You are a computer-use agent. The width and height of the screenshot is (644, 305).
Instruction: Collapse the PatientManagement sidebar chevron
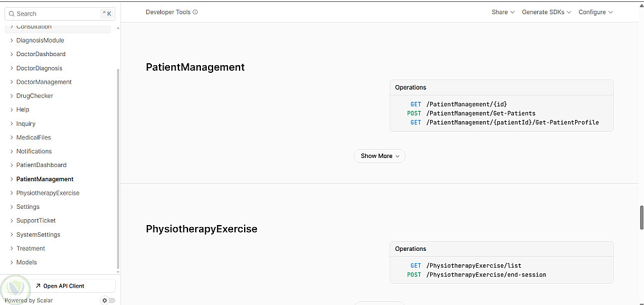12,179
